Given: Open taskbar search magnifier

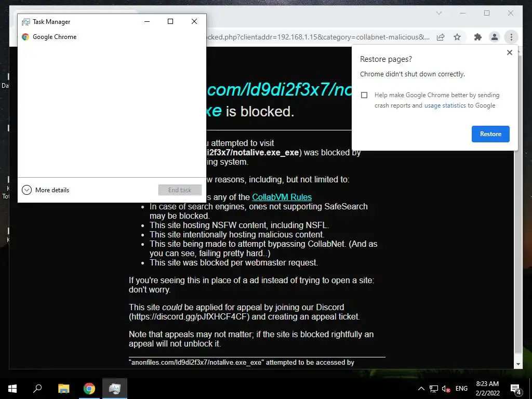Looking at the screenshot, I should point(37,389).
